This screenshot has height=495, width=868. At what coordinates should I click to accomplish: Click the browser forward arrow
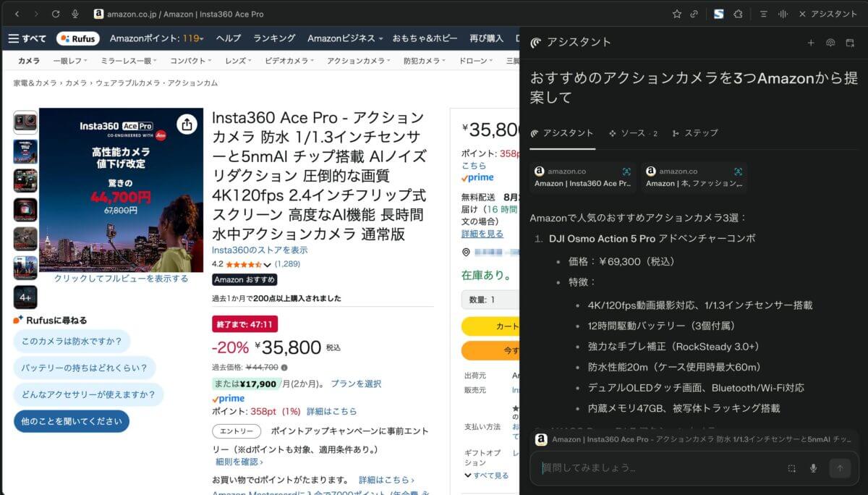[x=36, y=14]
